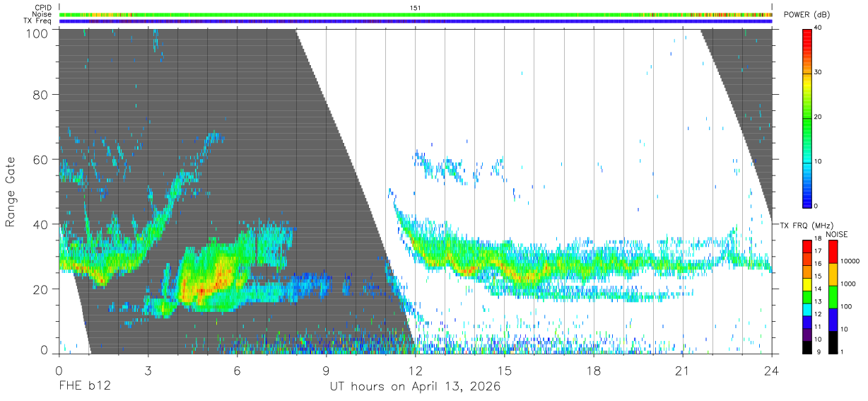Click the TX FRQ color bar

[x=808, y=297]
